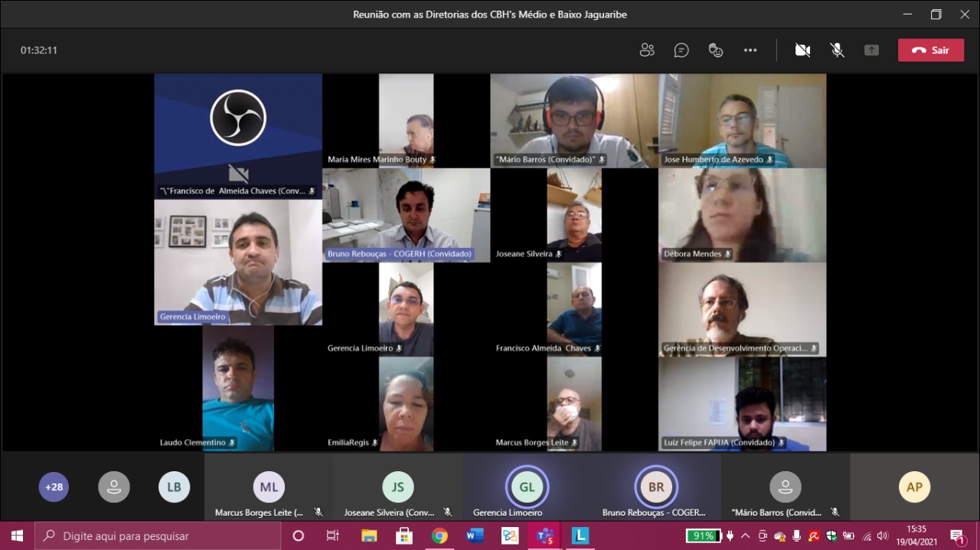Select the Marcus Borges Leite participant tile

point(269,487)
